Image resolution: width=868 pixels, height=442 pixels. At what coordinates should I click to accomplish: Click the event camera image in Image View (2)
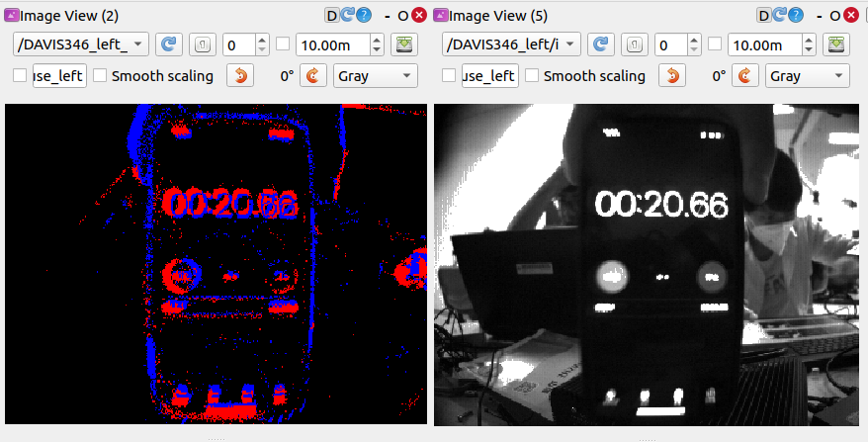click(216, 264)
